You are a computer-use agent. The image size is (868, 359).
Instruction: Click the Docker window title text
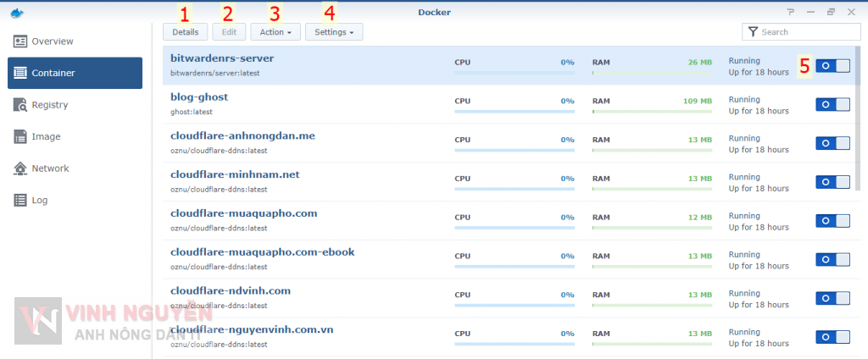pyautogui.click(x=434, y=12)
